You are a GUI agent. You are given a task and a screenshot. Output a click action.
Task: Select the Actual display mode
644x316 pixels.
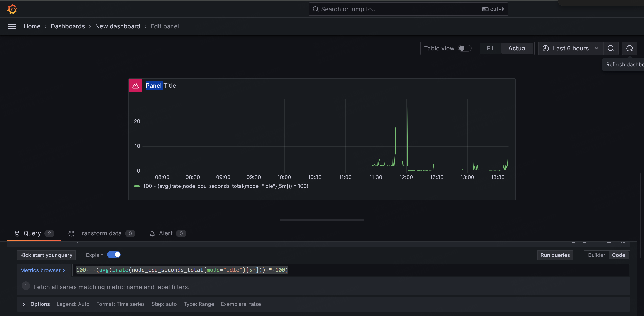pyautogui.click(x=517, y=48)
